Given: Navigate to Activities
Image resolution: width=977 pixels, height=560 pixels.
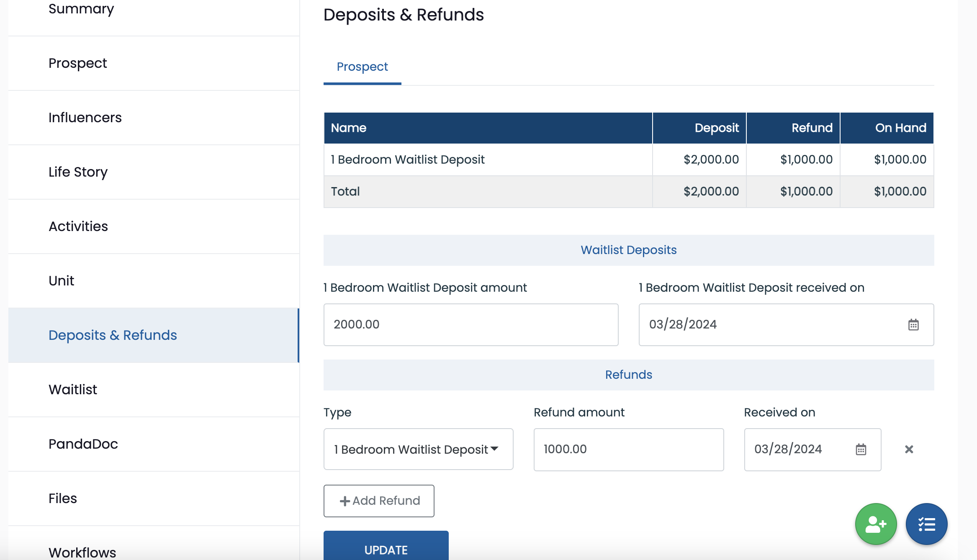Looking at the screenshot, I should pos(154,226).
